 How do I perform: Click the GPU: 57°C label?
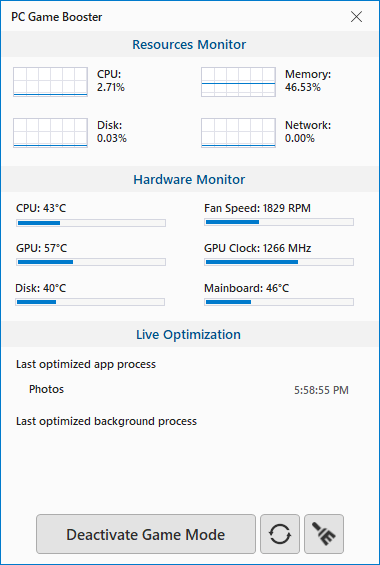click(41, 248)
